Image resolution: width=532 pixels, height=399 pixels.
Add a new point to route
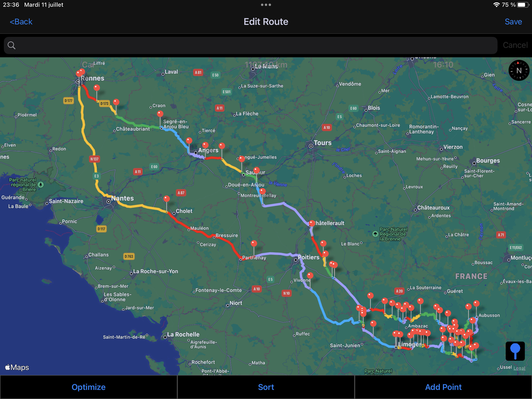pos(443,387)
